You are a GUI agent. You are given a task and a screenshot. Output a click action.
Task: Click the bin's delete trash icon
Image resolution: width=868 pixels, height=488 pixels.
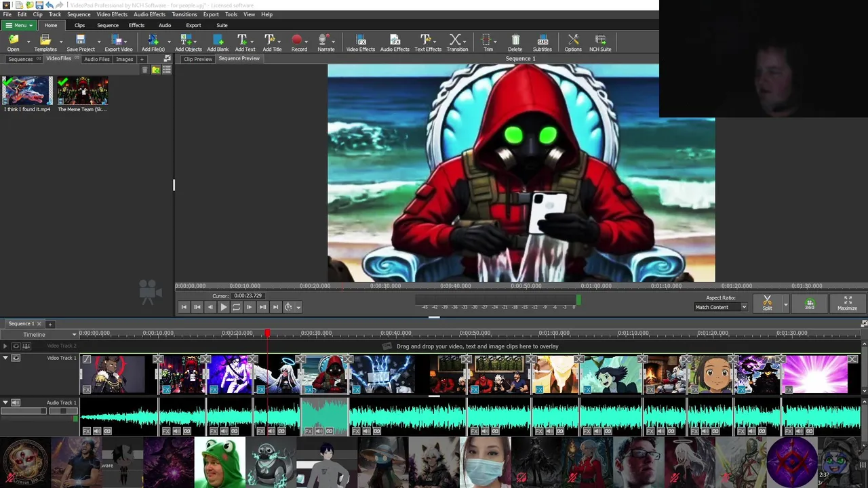point(144,70)
